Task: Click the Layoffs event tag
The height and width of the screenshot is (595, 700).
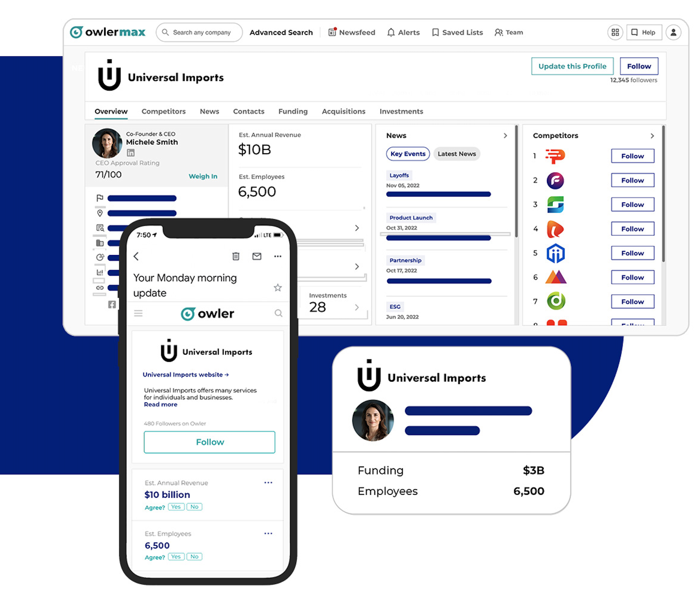Action: tap(399, 175)
